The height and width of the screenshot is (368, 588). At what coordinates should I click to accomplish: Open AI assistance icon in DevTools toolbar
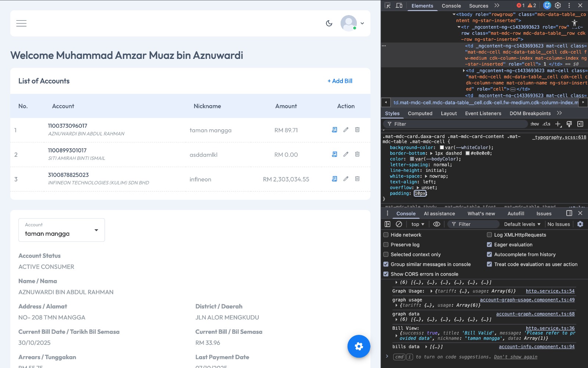(x=547, y=6)
